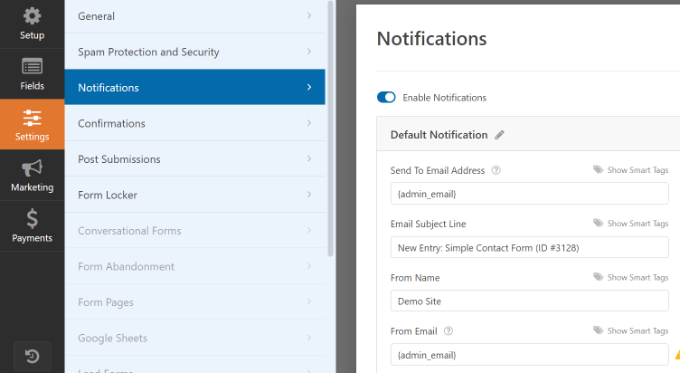Click tag icon beside From Email
Screen dimensions: 680x373
coord(598,330)
